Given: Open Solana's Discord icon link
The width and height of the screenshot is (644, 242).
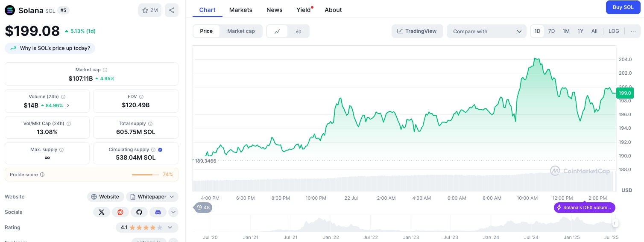Looking at the screenshot, I should [x=158, y=212].
